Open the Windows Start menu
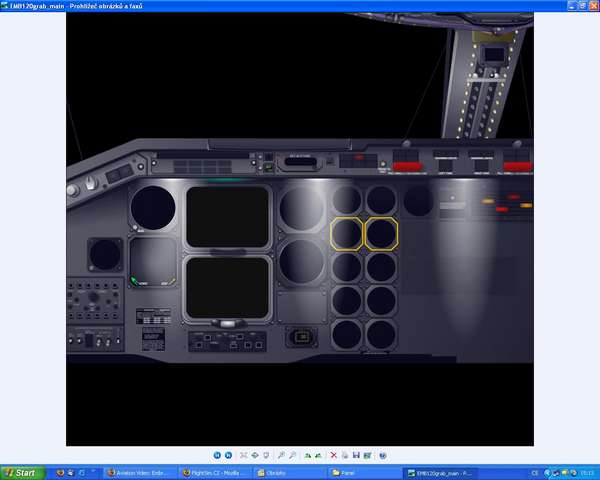 point(21,472)
